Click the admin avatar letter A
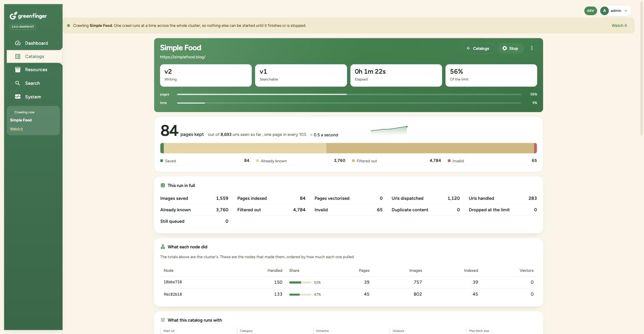This screenshot has width=644, height=334. 604,11
